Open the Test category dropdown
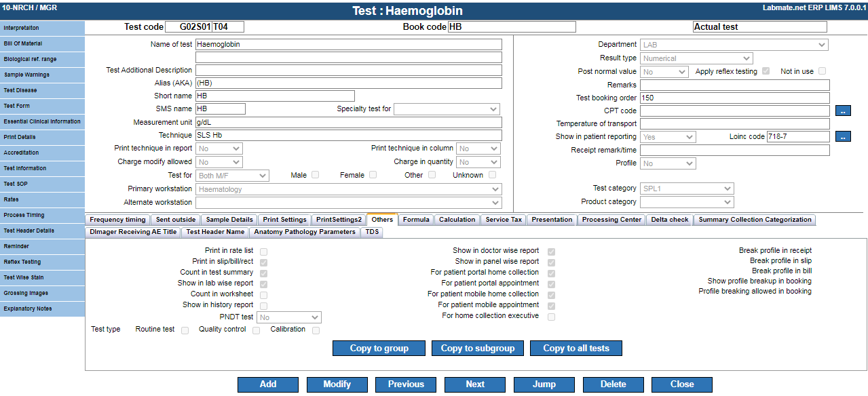Image resolution: width=868 pixels, height=396 pixels. tap(687, 189)
